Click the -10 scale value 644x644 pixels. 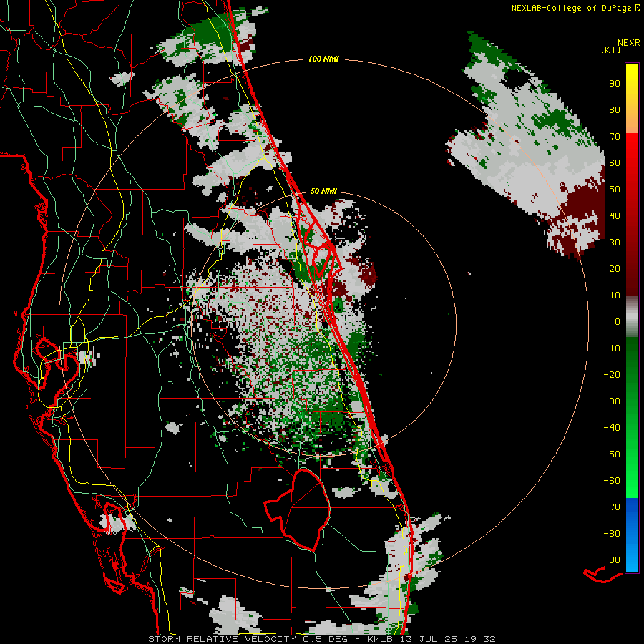tap(612, 348)
